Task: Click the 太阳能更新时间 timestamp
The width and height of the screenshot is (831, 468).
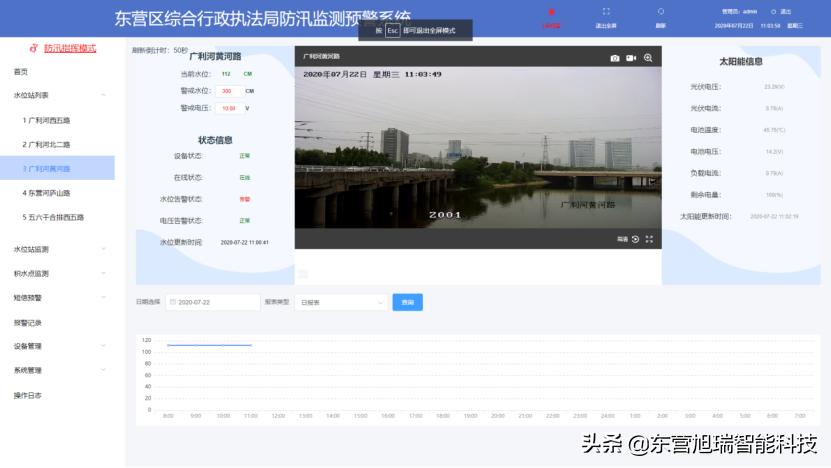Action: click(774, 216)
